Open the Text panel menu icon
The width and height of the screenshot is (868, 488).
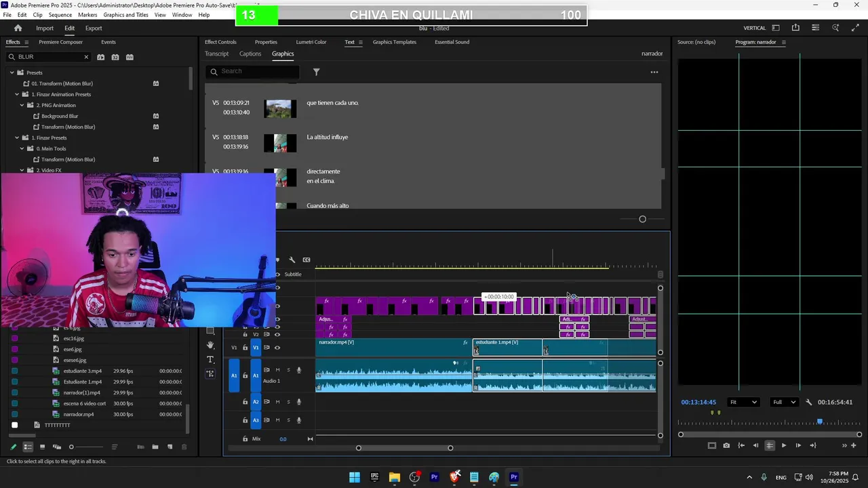(x=360, y=42)
